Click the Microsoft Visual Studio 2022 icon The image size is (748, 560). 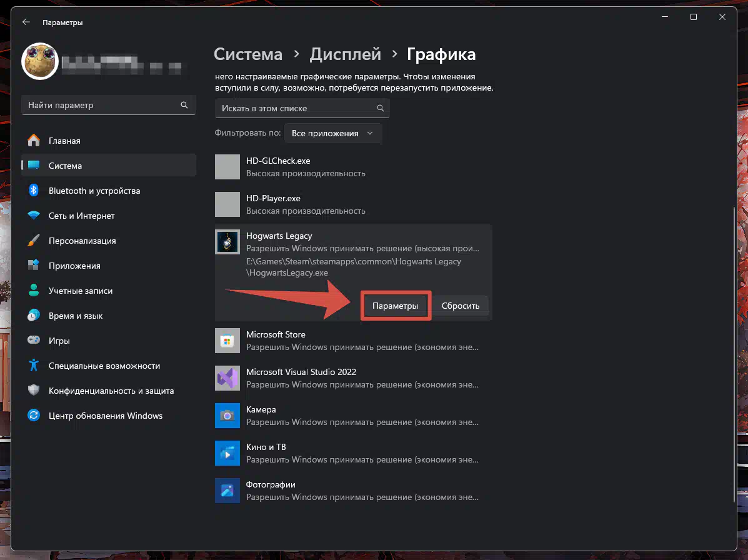click(227, 378)
